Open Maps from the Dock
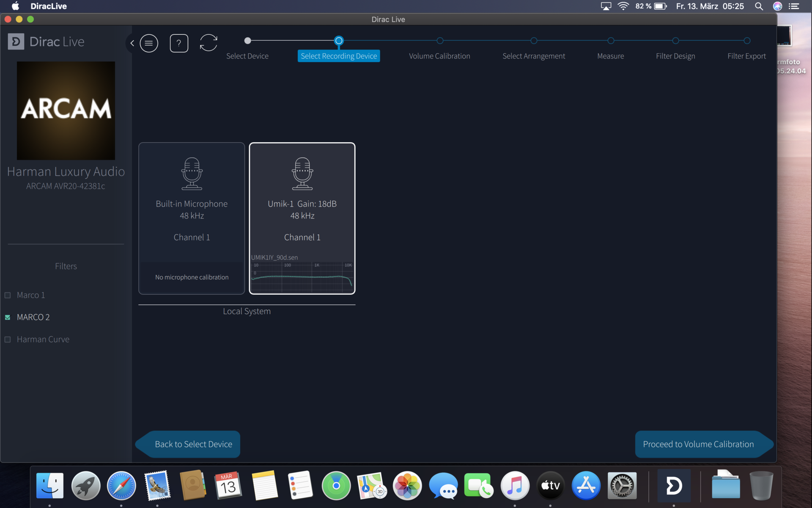This screenshot has width=812, height=508. [372, 486]
